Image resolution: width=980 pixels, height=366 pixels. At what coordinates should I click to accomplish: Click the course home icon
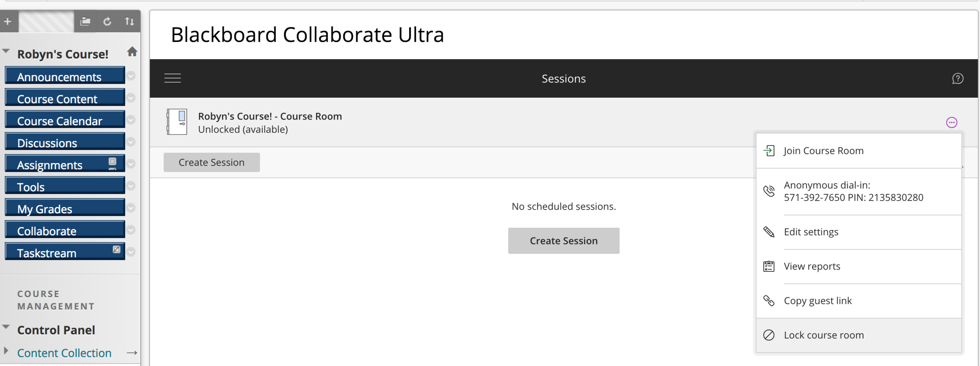coord(132,52)
